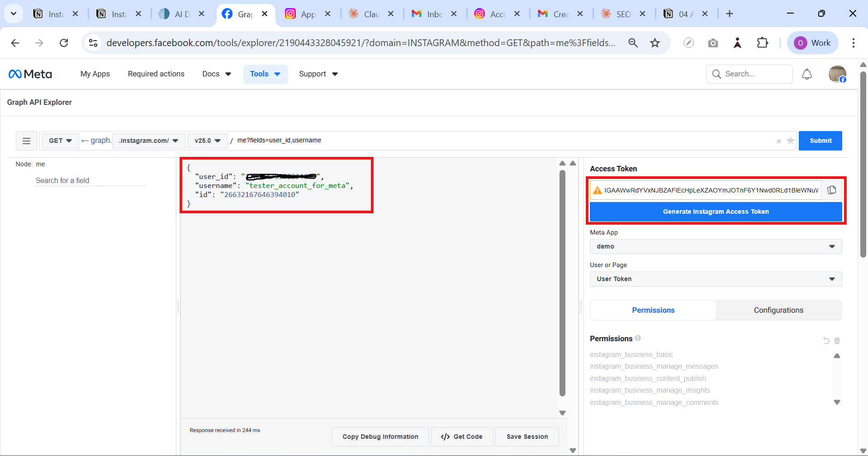Open the Meta logo home link
Viewport: 868px width, 456px height.
pos(30,74)
